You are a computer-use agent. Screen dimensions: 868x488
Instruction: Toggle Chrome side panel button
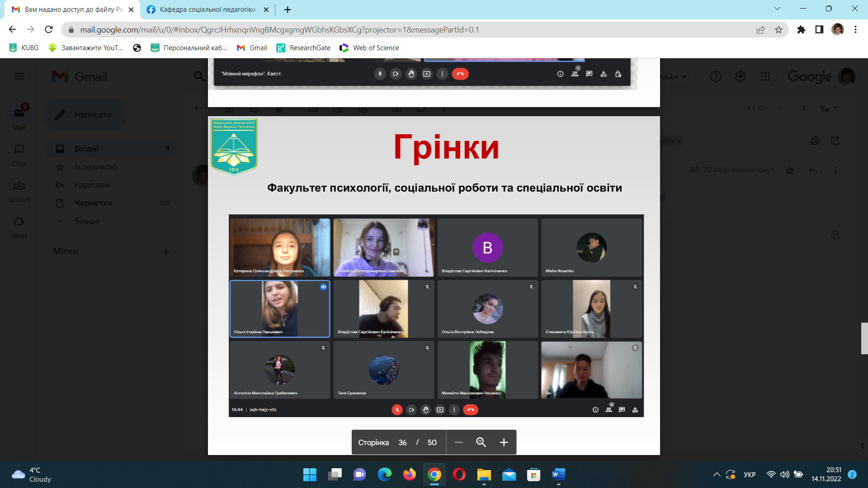point(819,30)
